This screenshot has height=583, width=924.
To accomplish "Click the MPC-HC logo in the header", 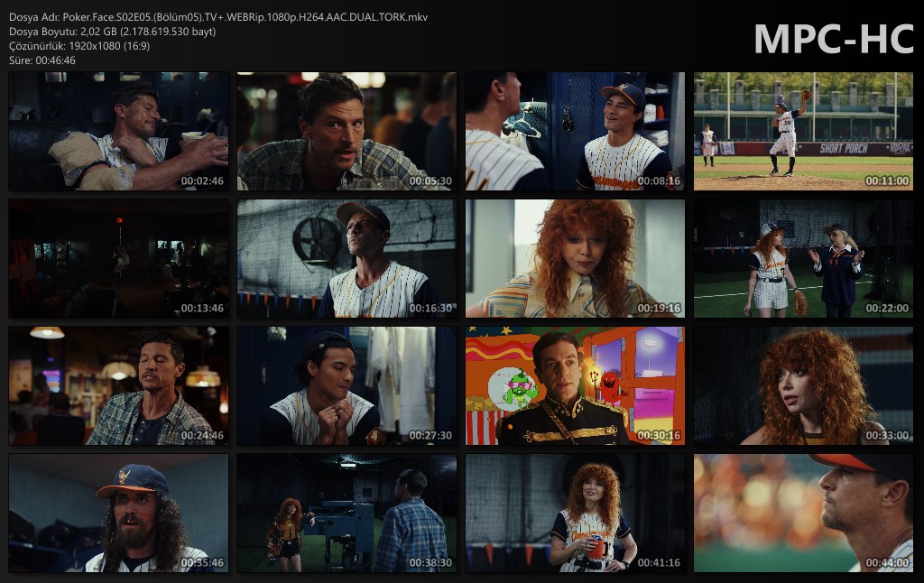I will (x=833, y=39).
